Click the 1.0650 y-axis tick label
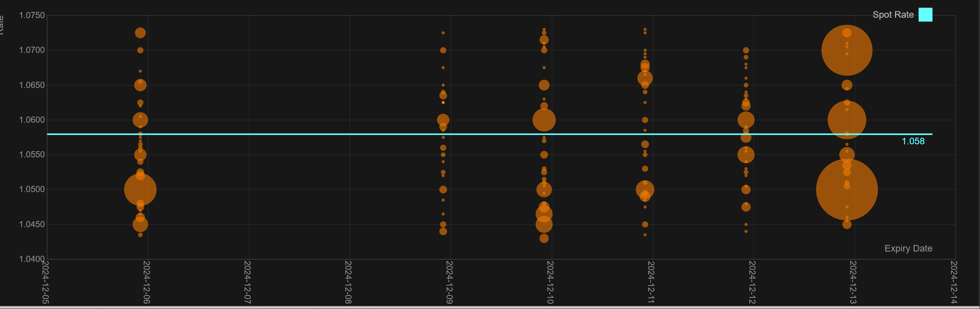The width and height of the screenshot is (980, 309). click(x=32, y=85)
